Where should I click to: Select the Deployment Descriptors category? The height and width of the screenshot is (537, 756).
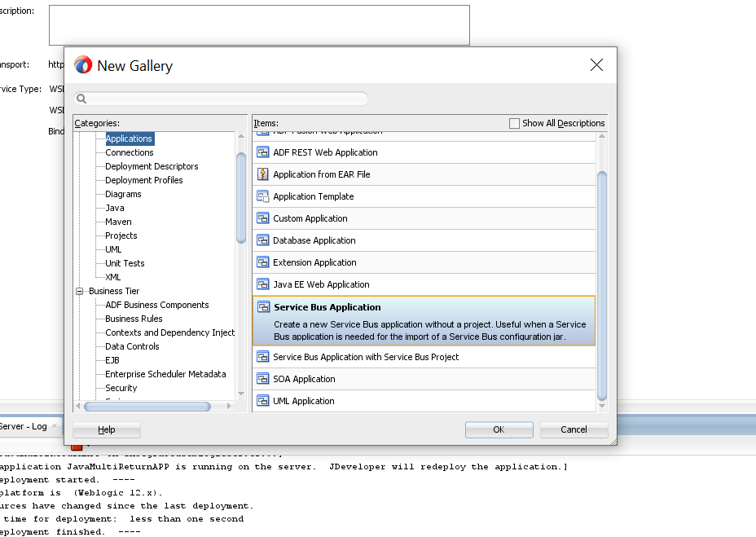pos(152,166)
